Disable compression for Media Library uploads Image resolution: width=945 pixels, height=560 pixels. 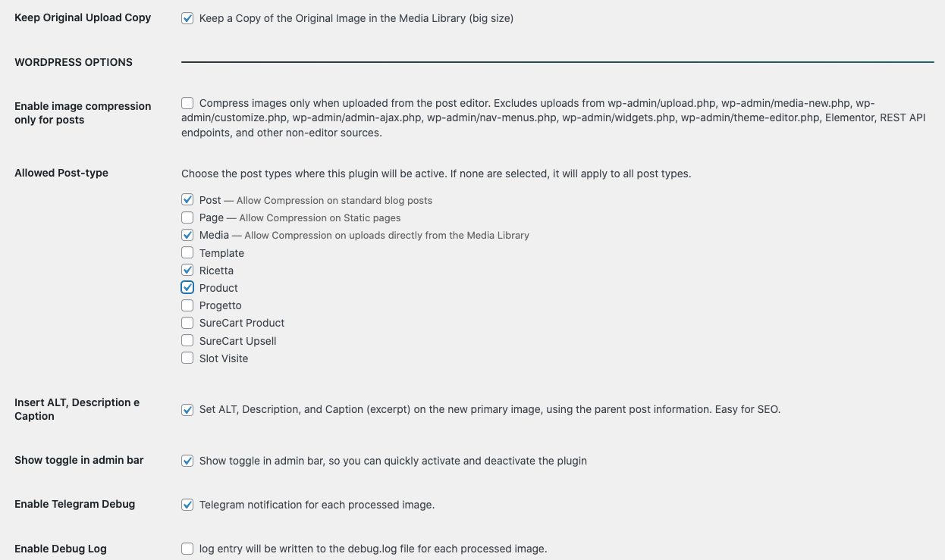(187, 235)
